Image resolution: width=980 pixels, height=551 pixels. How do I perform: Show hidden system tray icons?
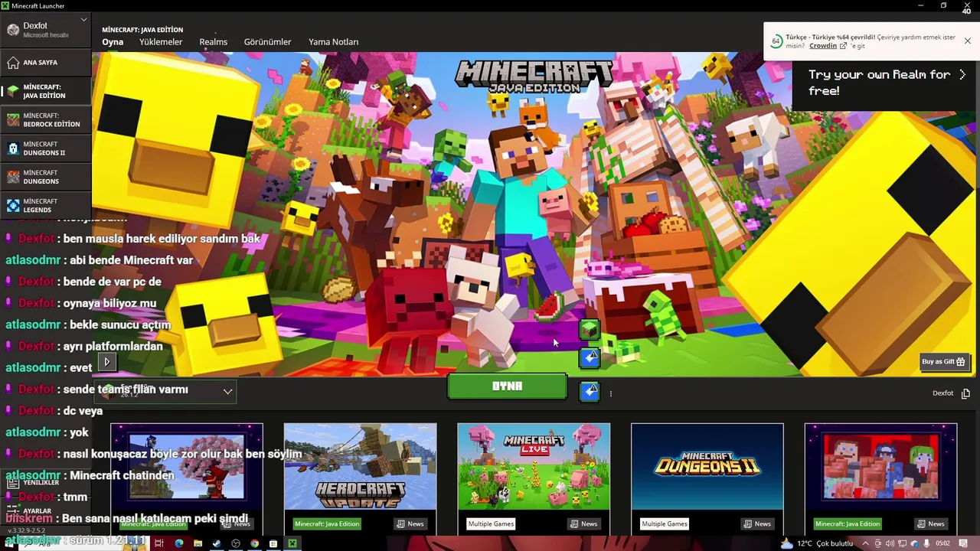click(867, 543)
